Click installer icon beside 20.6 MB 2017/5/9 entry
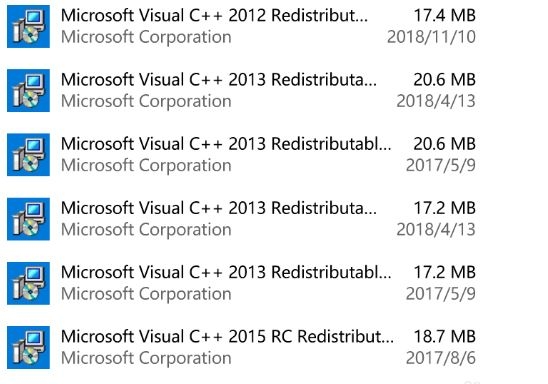 28,155
